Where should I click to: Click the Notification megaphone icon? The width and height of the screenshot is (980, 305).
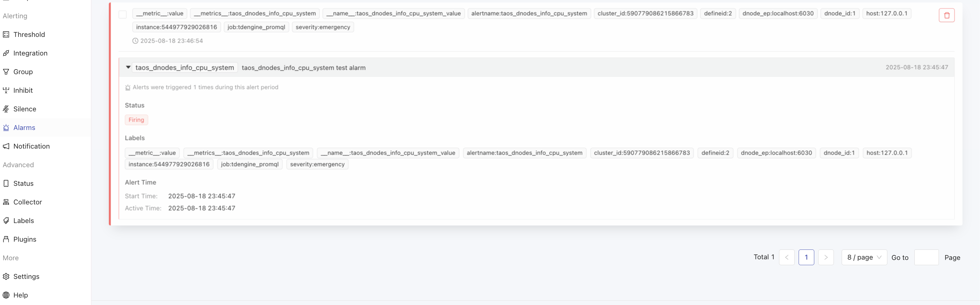(x=6, y=146)
